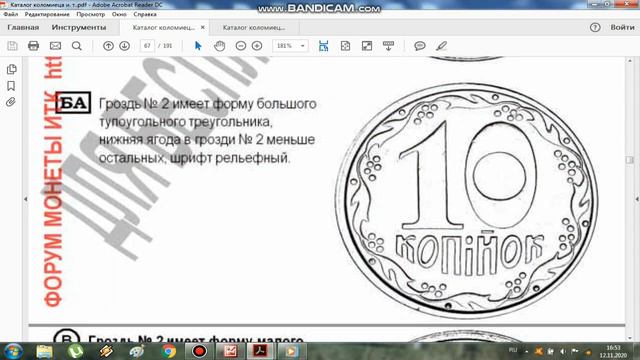This screenshot has width=640, height=360.
Task: Click the Adobe Acrobat taskbar icon
Action: [x=260, y=351]
